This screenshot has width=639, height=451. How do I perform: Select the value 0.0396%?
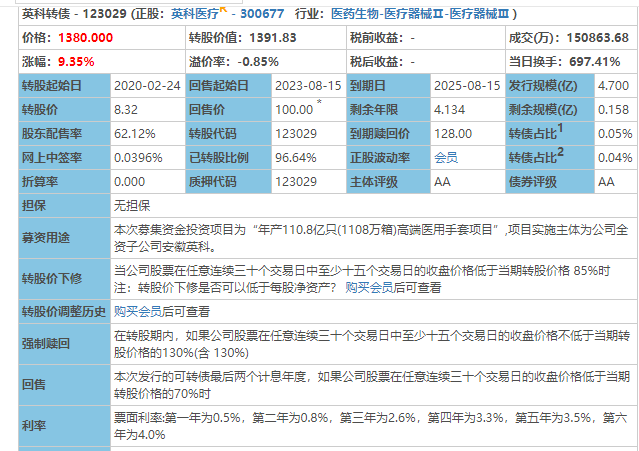pyautogui.click(x=138, y=158)
